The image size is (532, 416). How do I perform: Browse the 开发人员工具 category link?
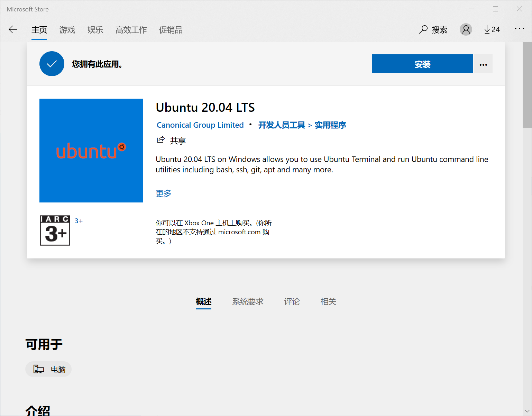[281, 125]
